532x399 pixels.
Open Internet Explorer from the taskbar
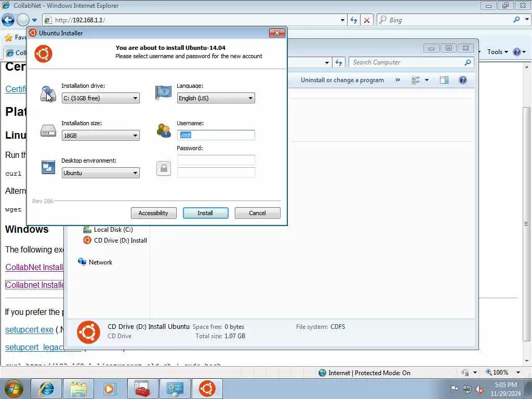pyautogui.click(x=46, y=389)
